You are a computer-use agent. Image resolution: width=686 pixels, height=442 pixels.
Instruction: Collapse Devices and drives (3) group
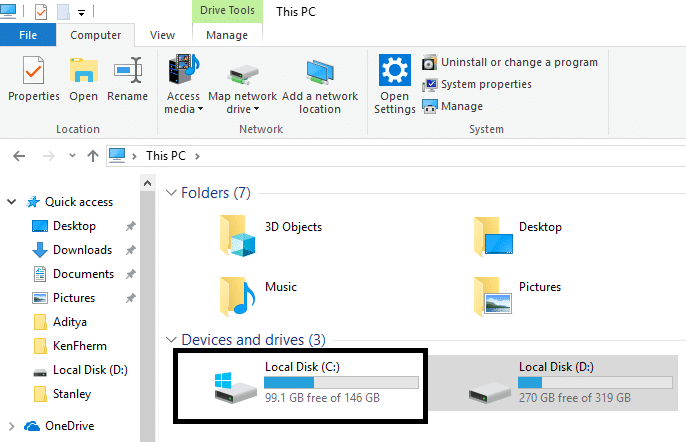point(171,340)
